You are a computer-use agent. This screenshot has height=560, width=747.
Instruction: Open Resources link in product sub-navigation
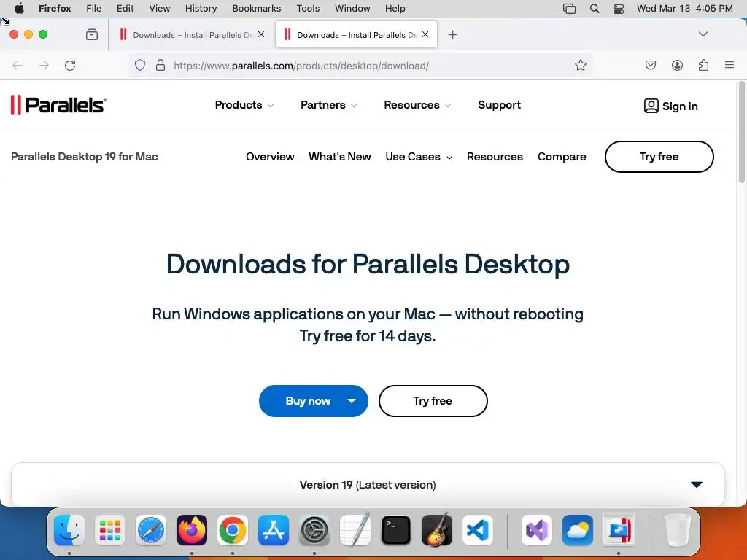(x=495, y=157)
